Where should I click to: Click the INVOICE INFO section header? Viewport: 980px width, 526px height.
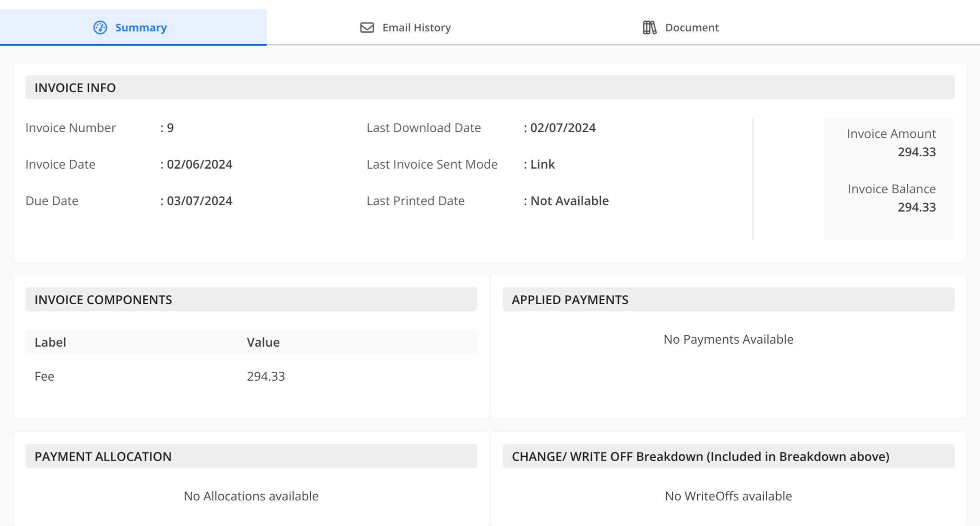coord(490,88)
